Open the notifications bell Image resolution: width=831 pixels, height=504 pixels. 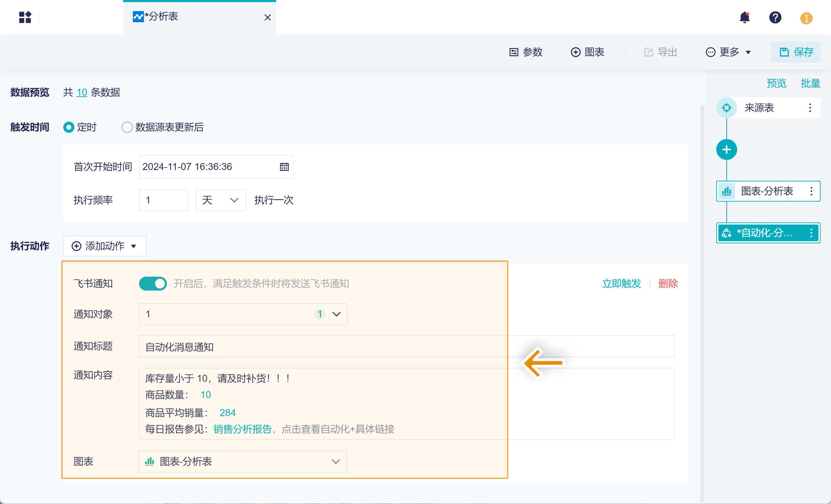744,17
